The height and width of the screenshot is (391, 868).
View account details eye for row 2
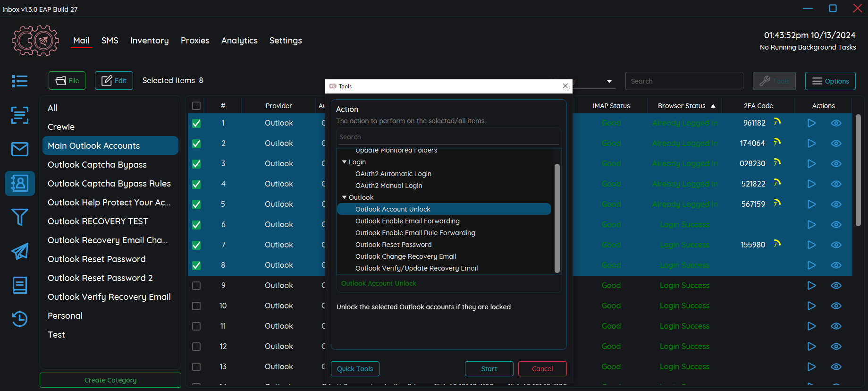point(836,143)
